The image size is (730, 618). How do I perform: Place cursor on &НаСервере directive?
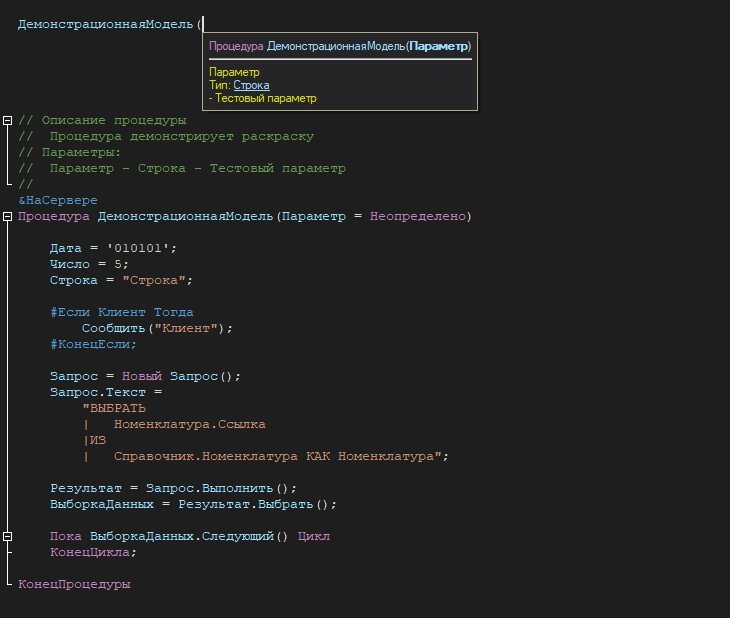pos(58,201)
